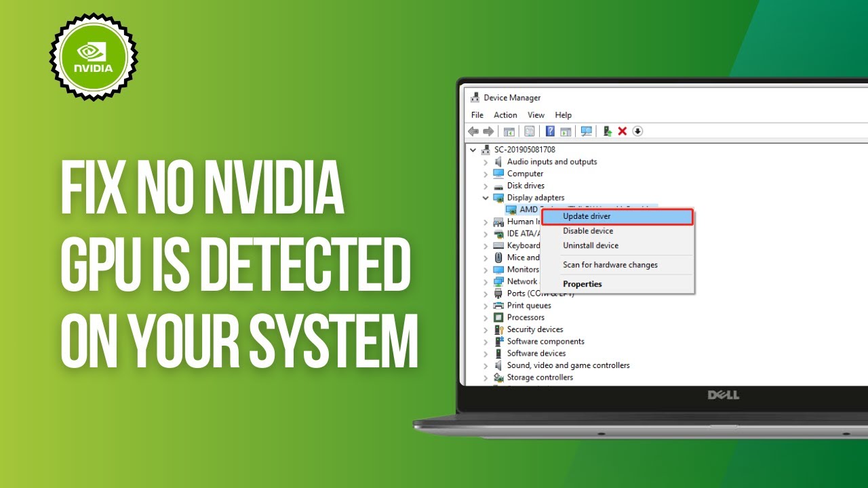Click the Update device driver toolbar icon
This screenshot has width=868, height=488.
pyautogui.click(x=608, y=131)
